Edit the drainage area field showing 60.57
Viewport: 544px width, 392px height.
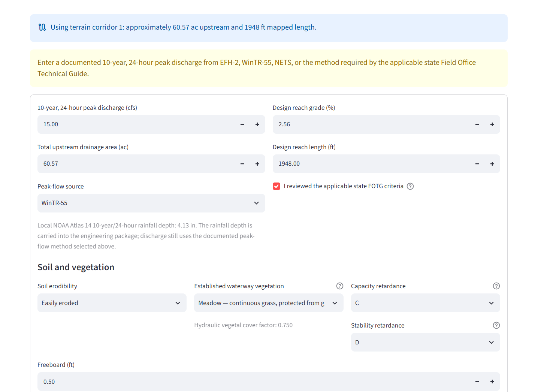pyautogui.click(x=136, y=164)
